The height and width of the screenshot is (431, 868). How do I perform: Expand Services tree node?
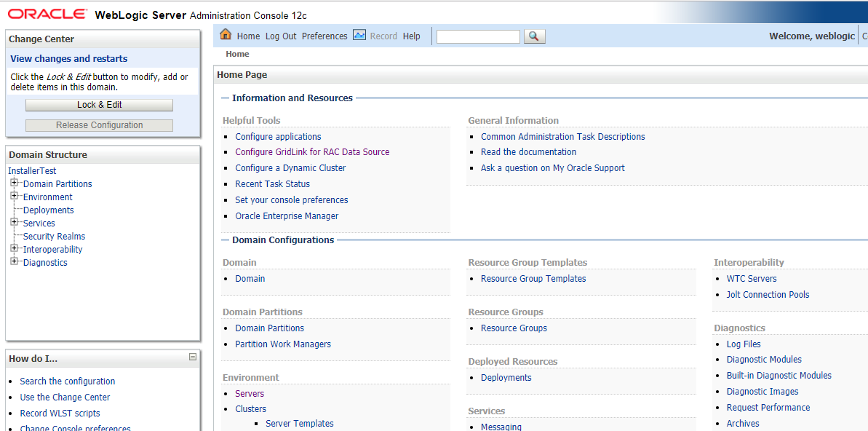pos(14,223)
